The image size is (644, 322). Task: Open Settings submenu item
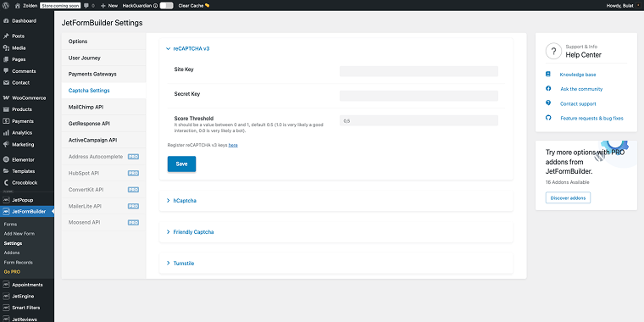pyautogui.click(x=13, y=243)
